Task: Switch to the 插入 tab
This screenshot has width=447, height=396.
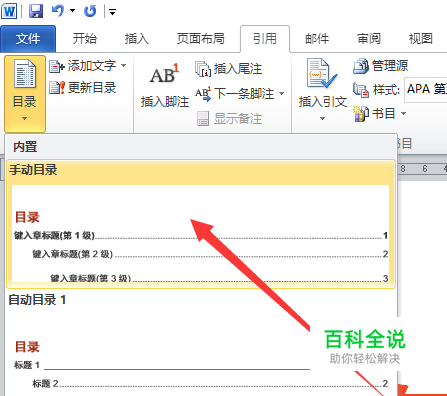Action: (x=136, y=39)
